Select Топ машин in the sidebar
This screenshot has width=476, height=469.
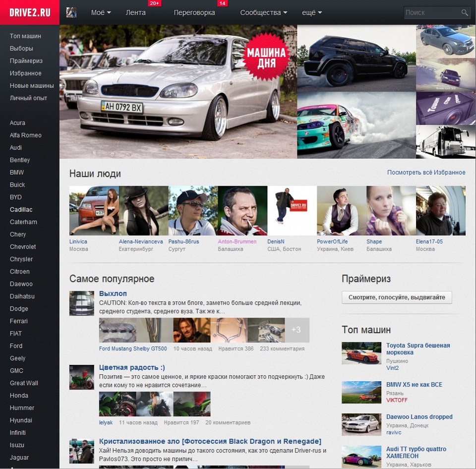25,36
